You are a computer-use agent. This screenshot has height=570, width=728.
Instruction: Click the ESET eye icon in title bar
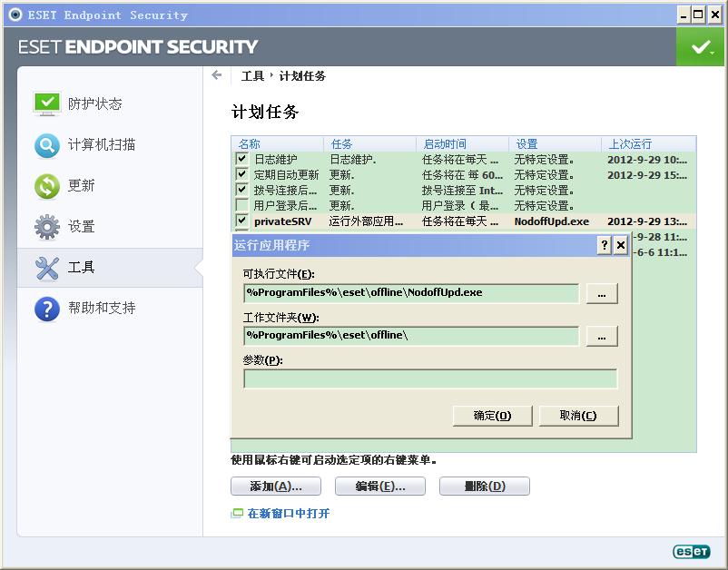click(15, 15)
